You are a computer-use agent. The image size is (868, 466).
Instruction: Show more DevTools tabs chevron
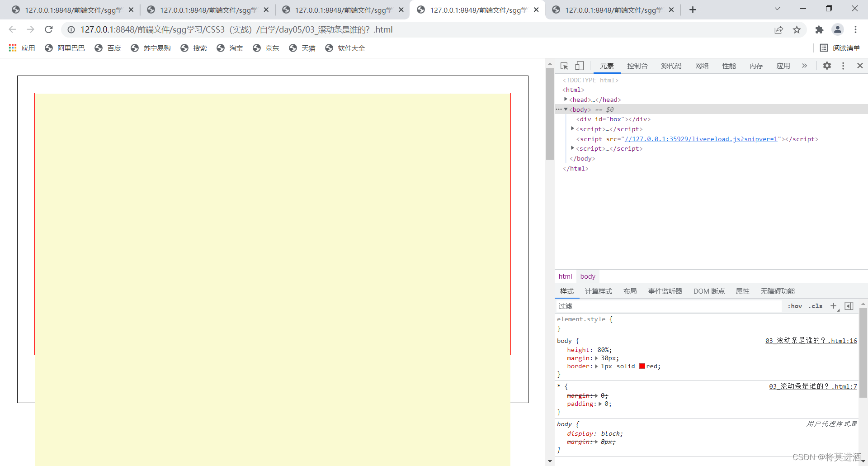804,66
